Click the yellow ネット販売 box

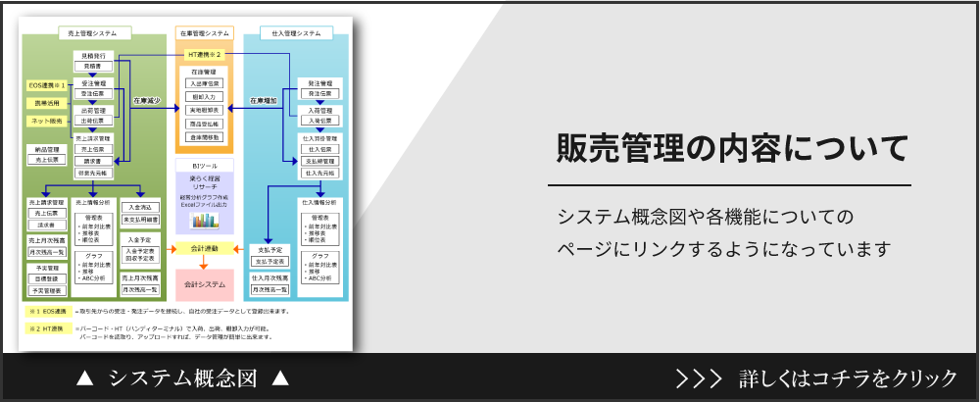[x=46, y=121]
